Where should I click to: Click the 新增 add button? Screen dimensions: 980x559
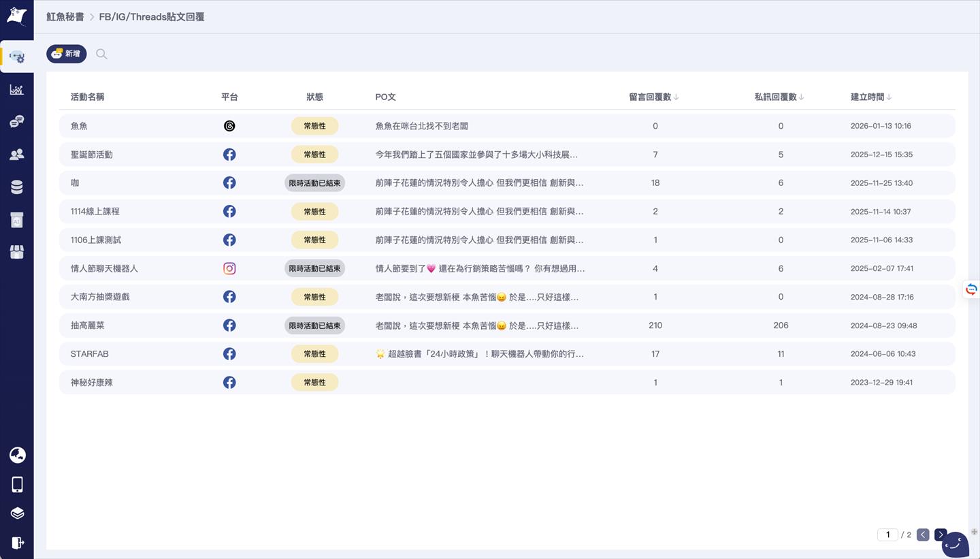point(67,54)
